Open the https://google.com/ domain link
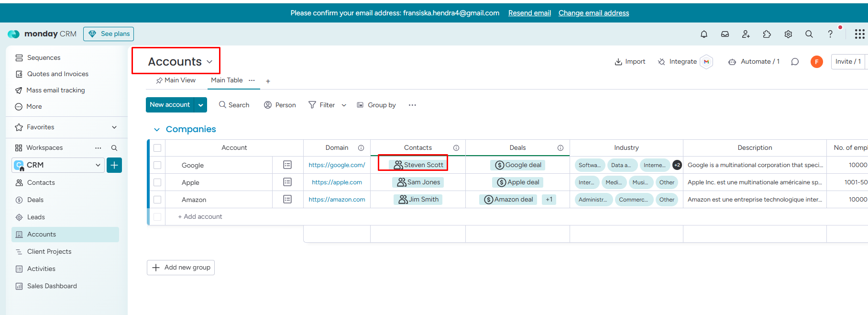The image size is (868, 315). pos(337,165)
